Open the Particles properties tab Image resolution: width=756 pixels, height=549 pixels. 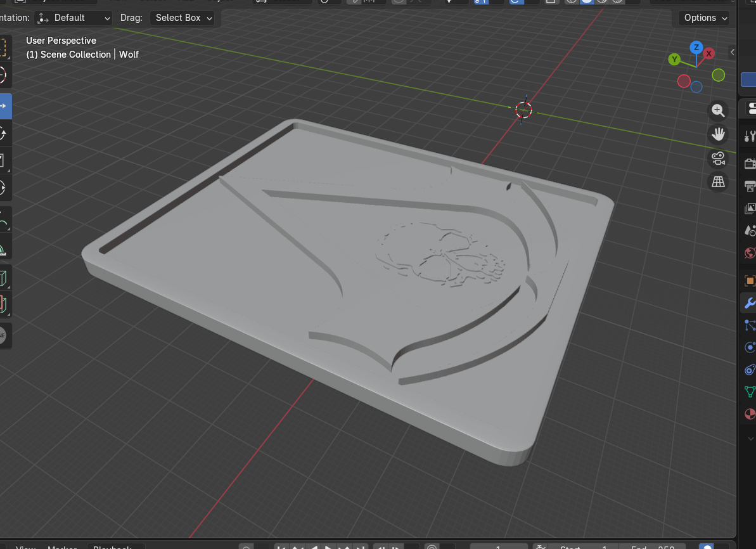[x=750, y=325]
